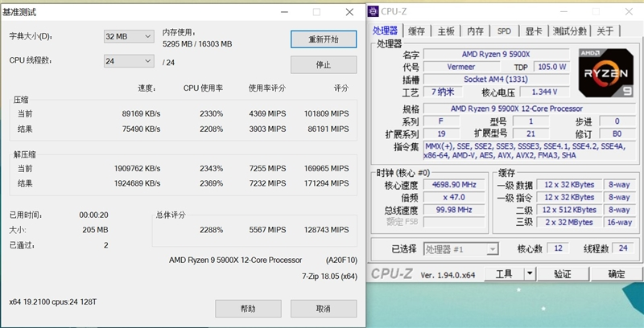
Task: Click the 验证 button in CPU-Z
Action: click(x=563, y=274)
